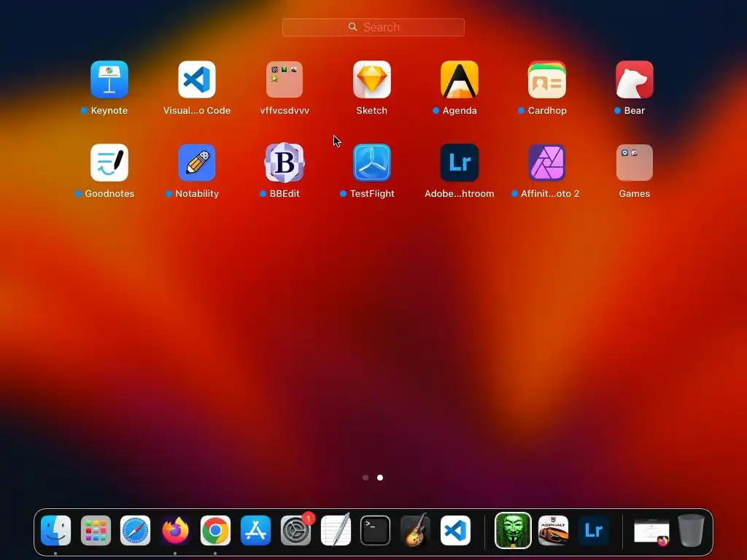Open the vffvcsdvvv folder
The height and width of the screenshot is (560, 747).
285,79
